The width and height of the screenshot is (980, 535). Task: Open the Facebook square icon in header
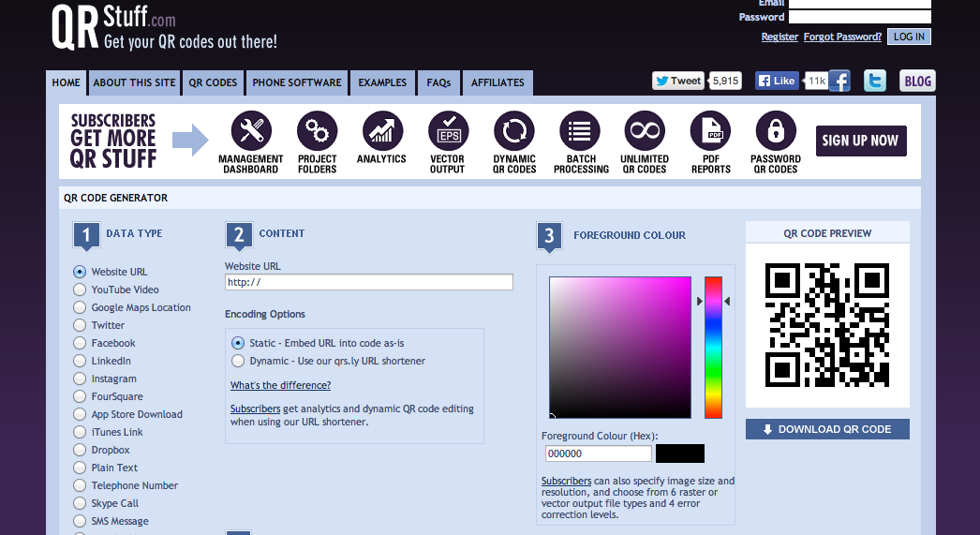[x=840, y=81]
